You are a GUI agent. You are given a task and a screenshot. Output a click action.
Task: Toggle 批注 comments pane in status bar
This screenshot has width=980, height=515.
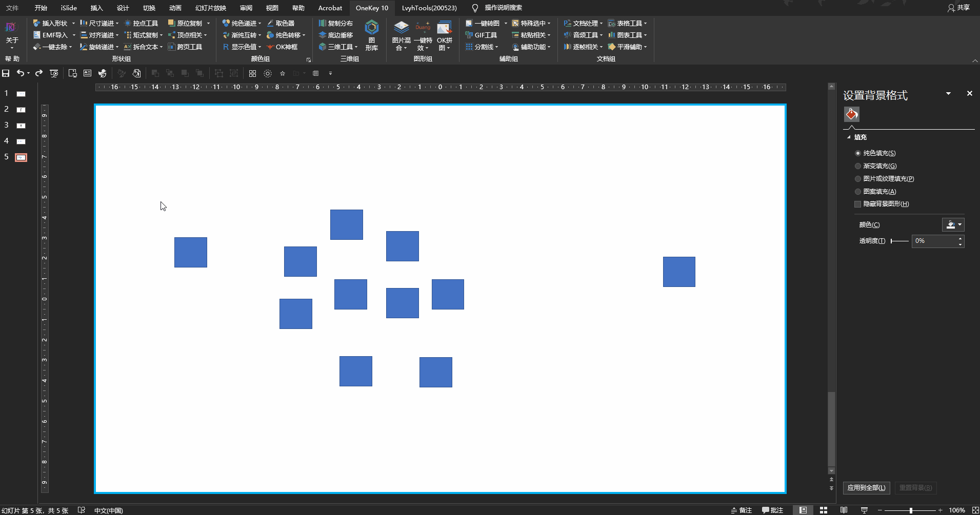tap(773, 510)
